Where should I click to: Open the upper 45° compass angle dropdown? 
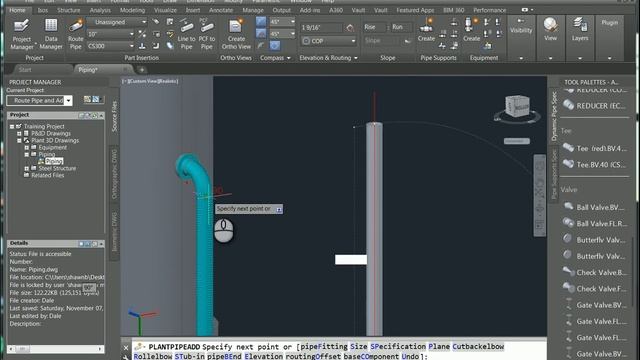point(292,22)
